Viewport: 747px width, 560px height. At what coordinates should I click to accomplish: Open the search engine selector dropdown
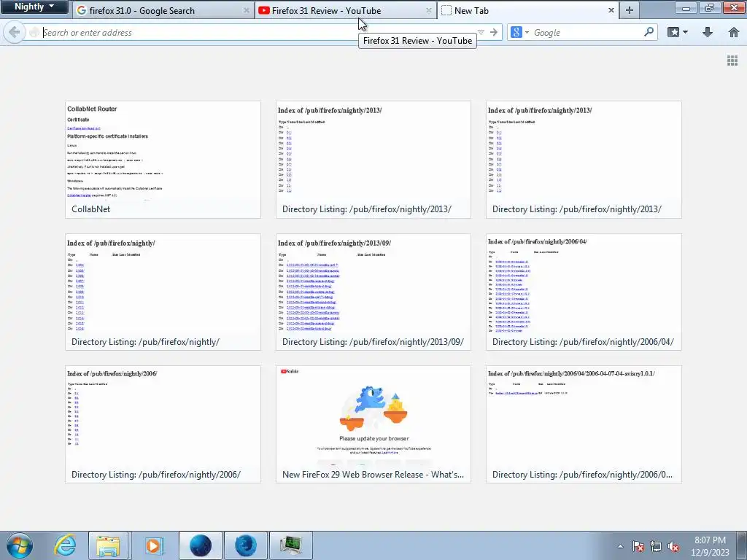(x=519, y=32)
